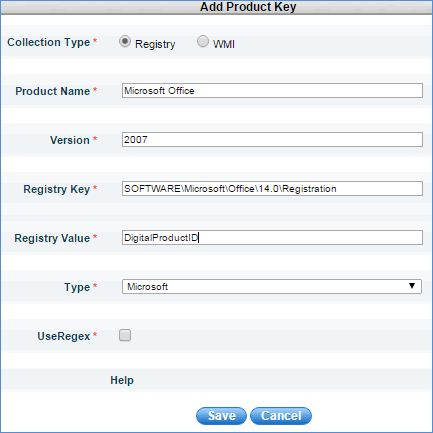This screenshot has width=433, height=433.
Task: Click the Collection Type label
Action: [x=49, y=42]
